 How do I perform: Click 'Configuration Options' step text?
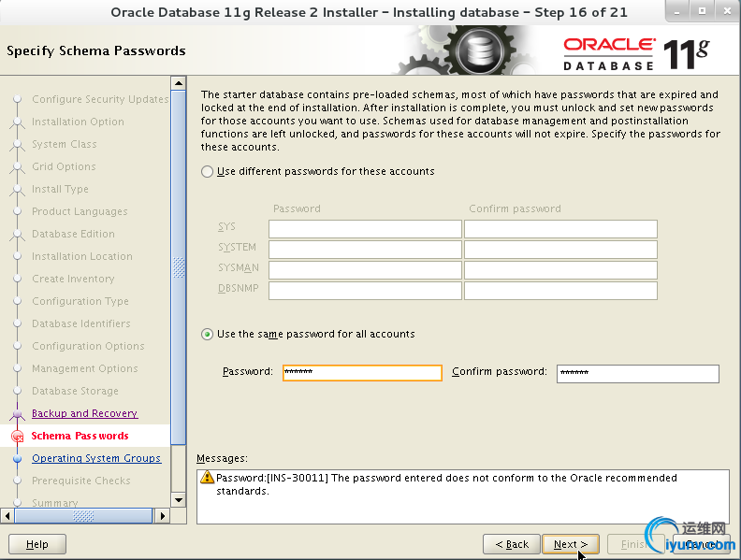(x=88, y=346)
